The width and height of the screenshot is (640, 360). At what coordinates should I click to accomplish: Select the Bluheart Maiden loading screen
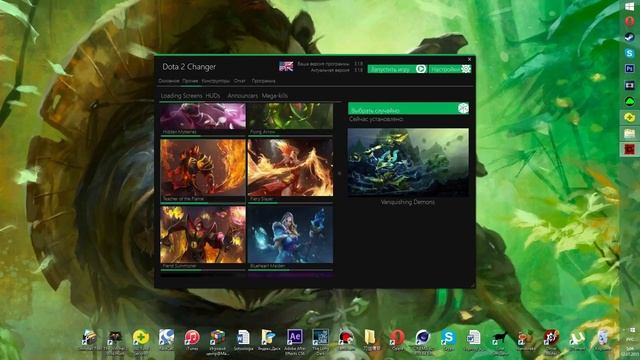pos(290,238)
